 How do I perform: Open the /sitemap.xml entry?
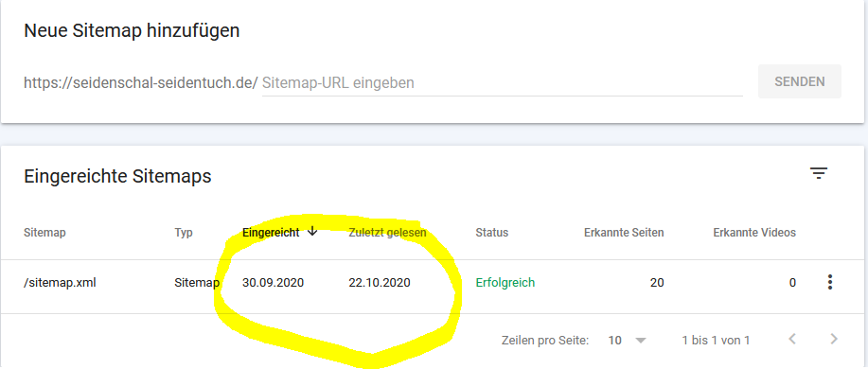(x=60, y=283)
